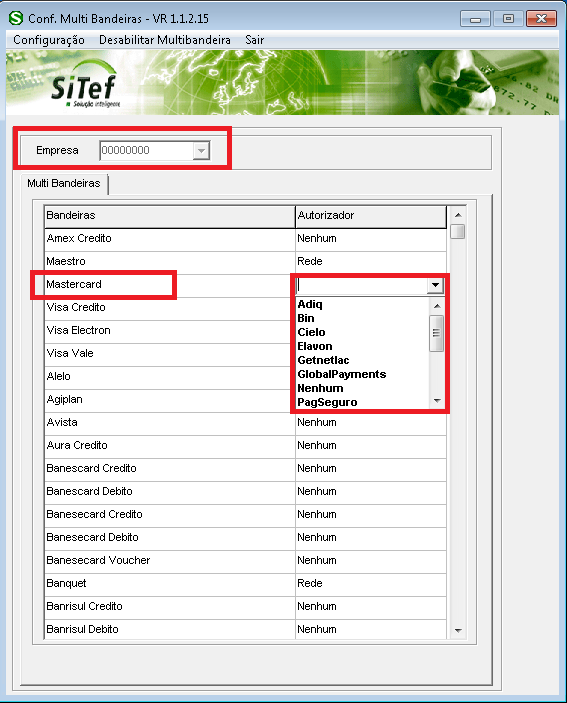The height and width of the screenshot is (703, 567).
Task: Minimize the Conf. Multi Bandeiras window
Action: (475, 19)
